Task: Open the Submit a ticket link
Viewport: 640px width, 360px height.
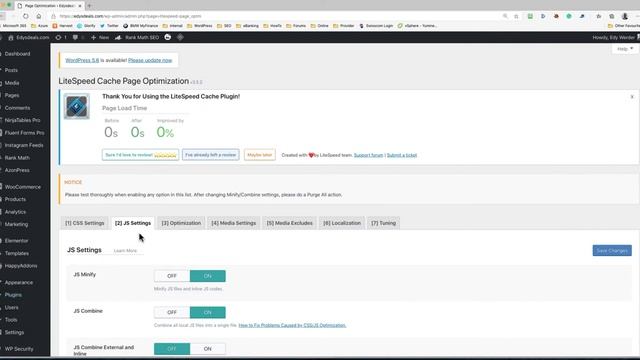Action: pyautogui.click(x=402, y=155)
